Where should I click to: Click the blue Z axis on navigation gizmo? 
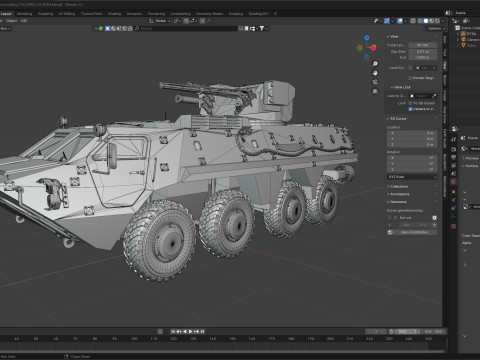tap(367, 38)
